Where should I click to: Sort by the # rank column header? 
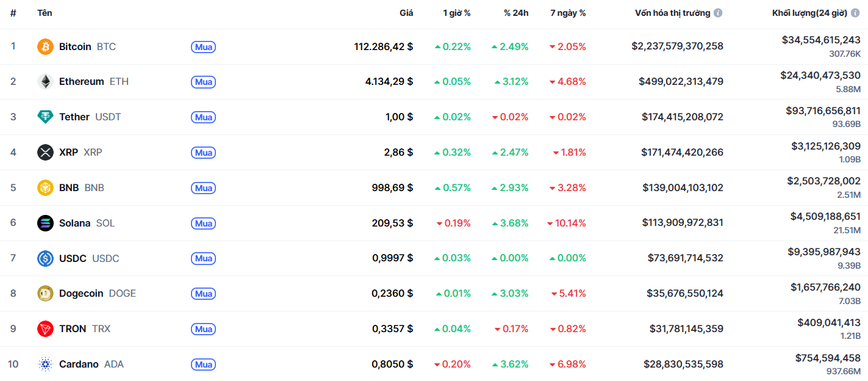coord(13,13)
